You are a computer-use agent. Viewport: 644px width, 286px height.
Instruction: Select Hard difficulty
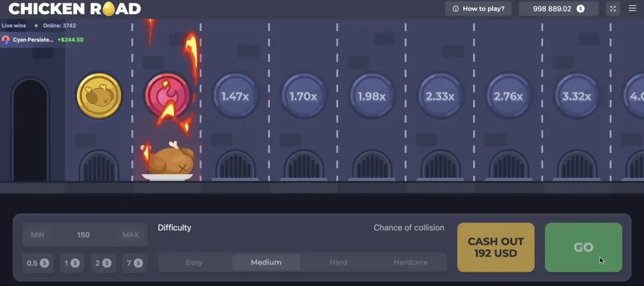coord(339,262)
